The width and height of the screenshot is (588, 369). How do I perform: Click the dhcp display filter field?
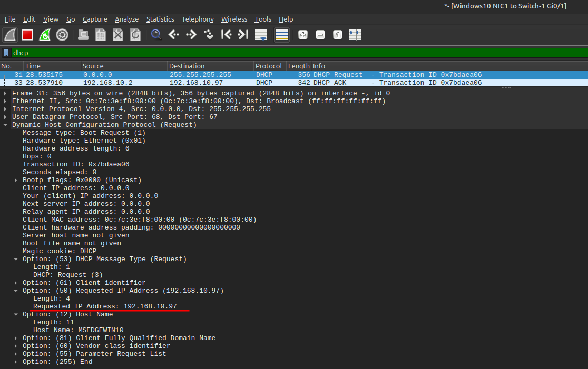click(295, 53)
